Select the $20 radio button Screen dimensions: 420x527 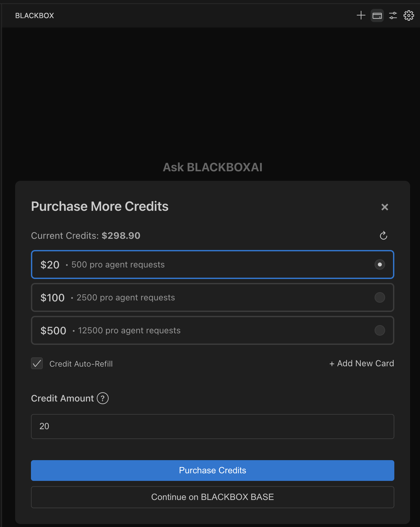380,264
